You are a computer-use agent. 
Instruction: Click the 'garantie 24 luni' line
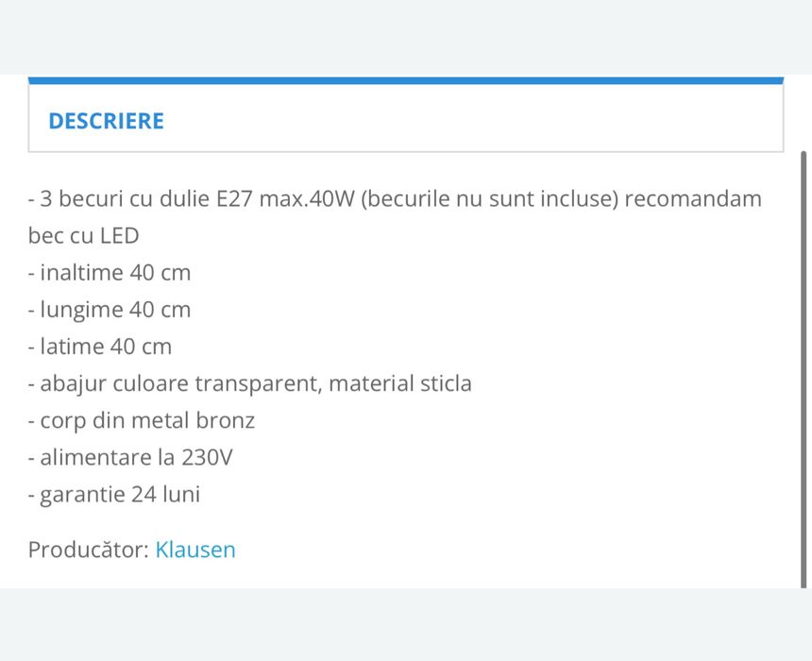(120, 495)
